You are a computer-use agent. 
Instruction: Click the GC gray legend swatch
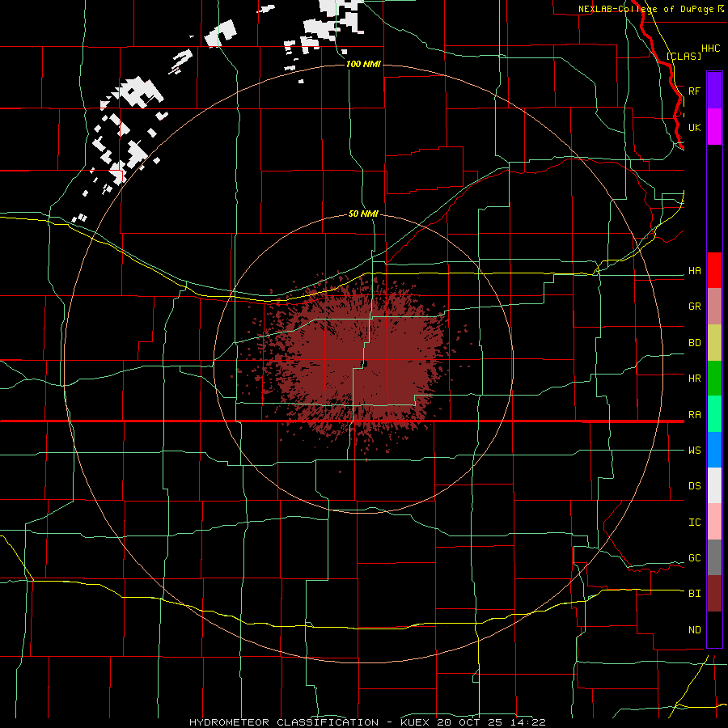(714, 557)
